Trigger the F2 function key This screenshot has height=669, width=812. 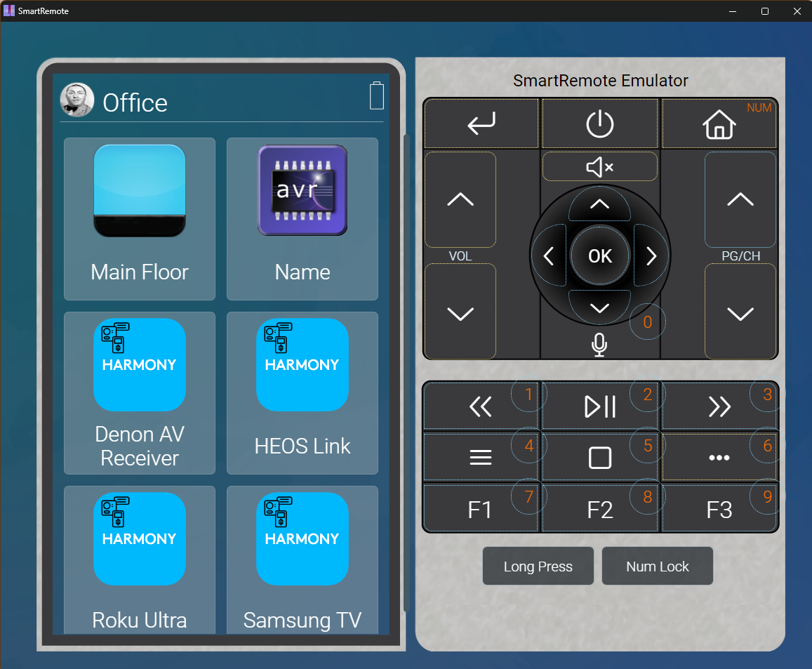coord(599,508)
